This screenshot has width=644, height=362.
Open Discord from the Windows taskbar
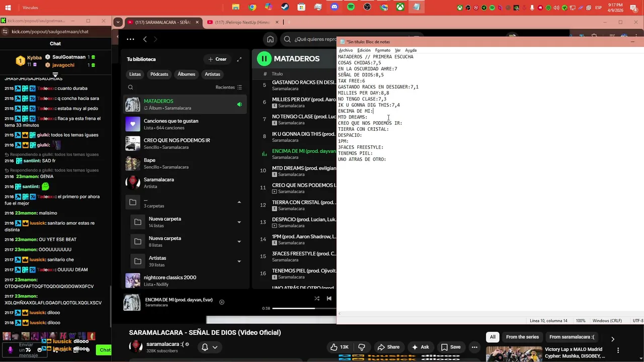click(x=335, y=7)
